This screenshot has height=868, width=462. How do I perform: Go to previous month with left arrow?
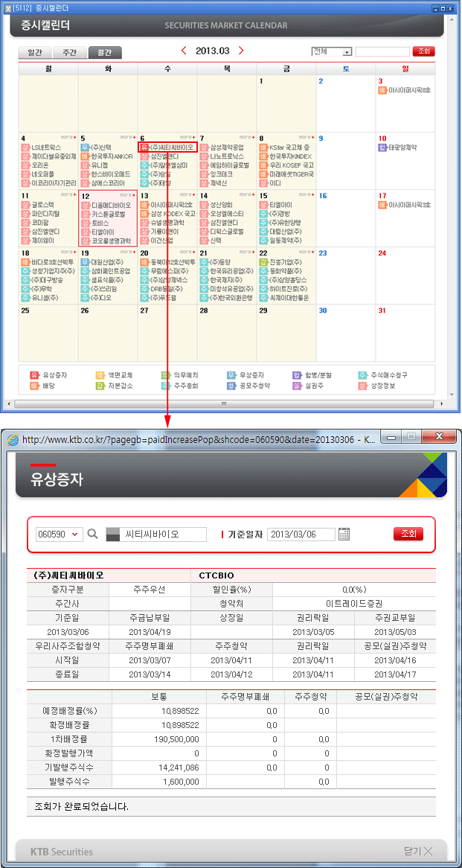185,51
